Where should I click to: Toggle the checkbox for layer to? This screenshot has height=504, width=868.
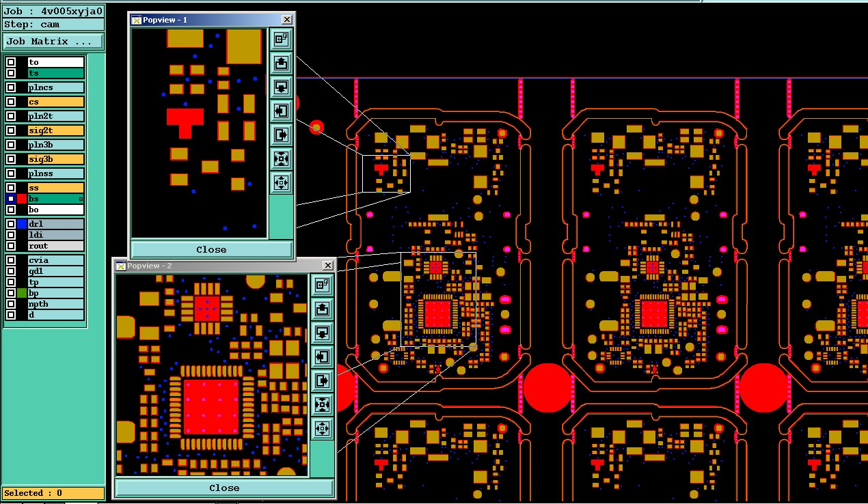coord(11,62)
